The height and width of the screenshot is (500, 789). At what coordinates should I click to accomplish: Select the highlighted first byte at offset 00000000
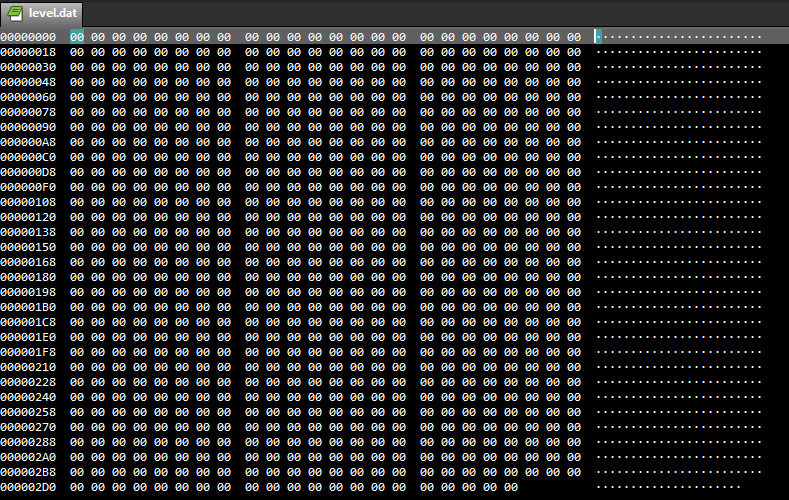[x=77, y=37]
